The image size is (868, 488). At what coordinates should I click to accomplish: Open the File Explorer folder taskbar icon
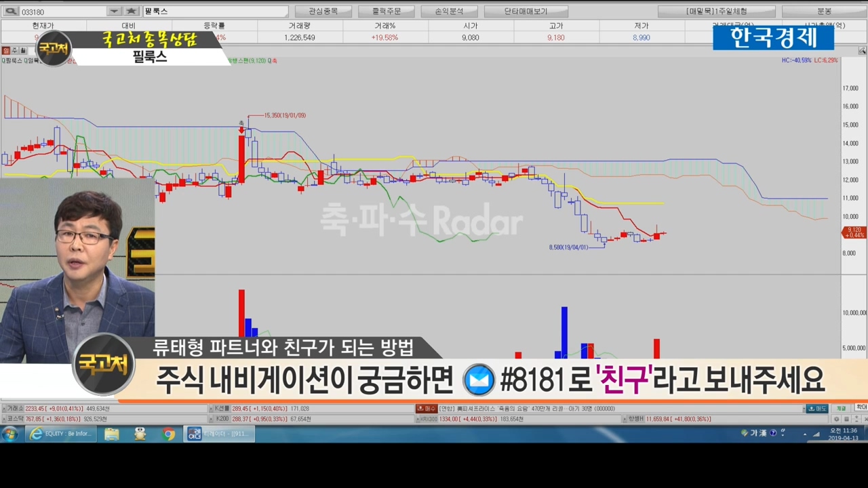112,434
